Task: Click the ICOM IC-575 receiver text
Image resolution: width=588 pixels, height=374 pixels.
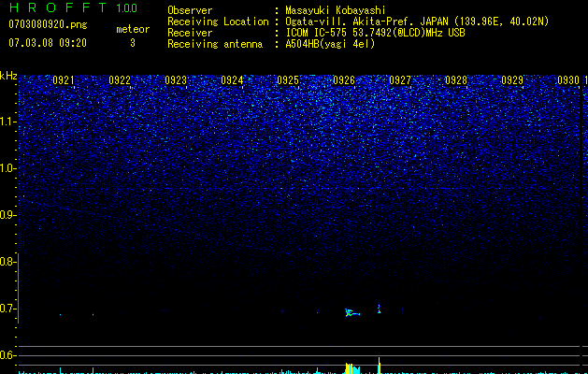Action: tap(375, 33)
